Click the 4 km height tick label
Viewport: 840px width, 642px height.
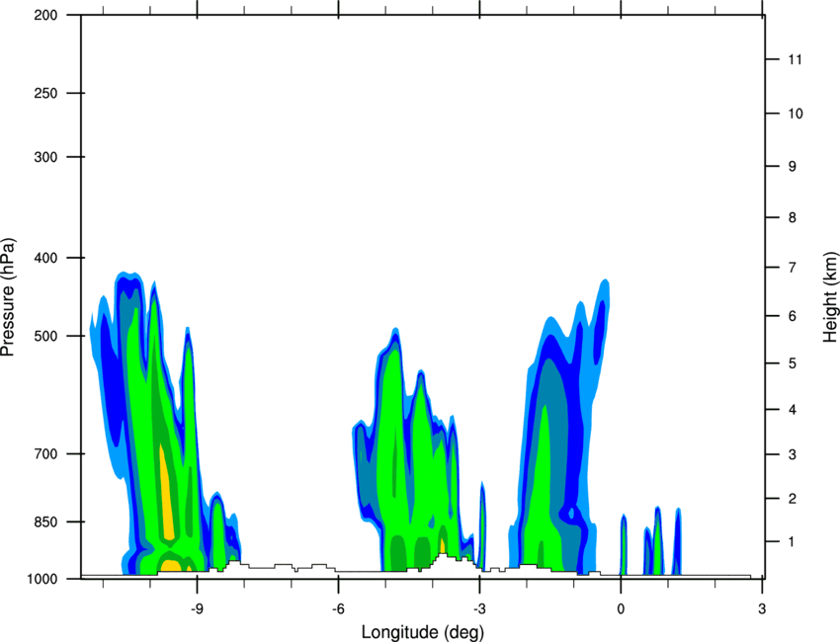pyautogui.click(x=793, y=410)
